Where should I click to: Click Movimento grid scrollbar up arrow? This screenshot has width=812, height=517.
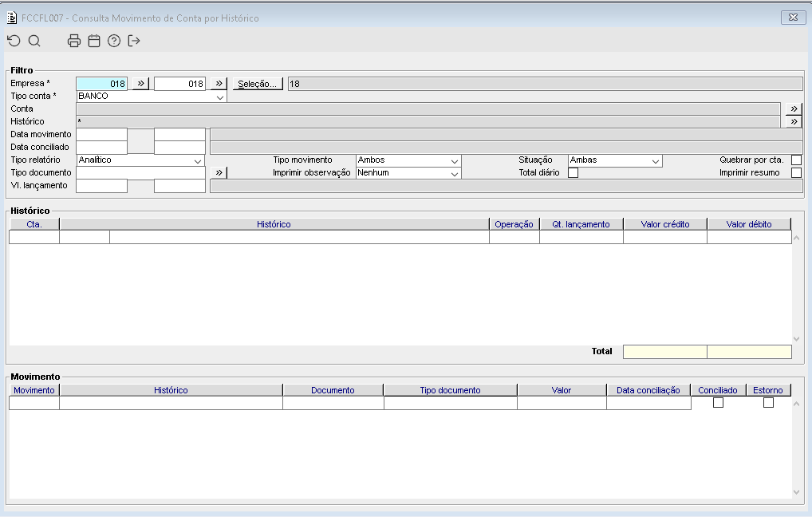click(797, 404)
